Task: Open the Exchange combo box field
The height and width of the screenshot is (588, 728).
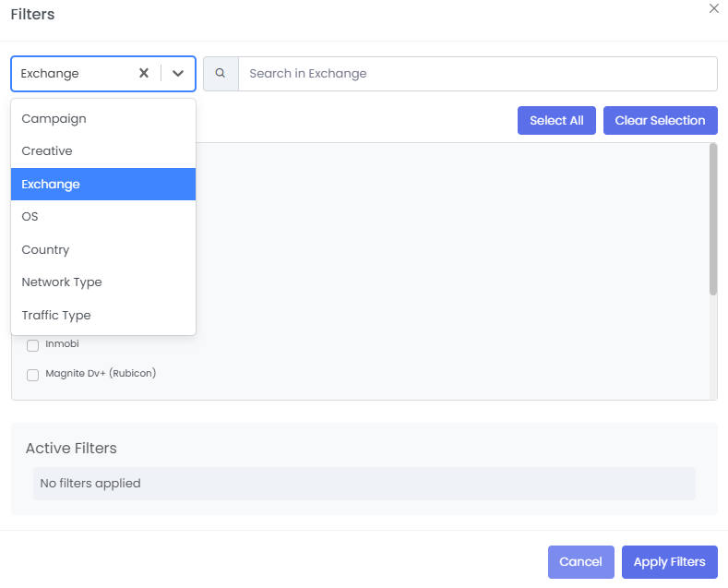Action: (x=76, y=74)
